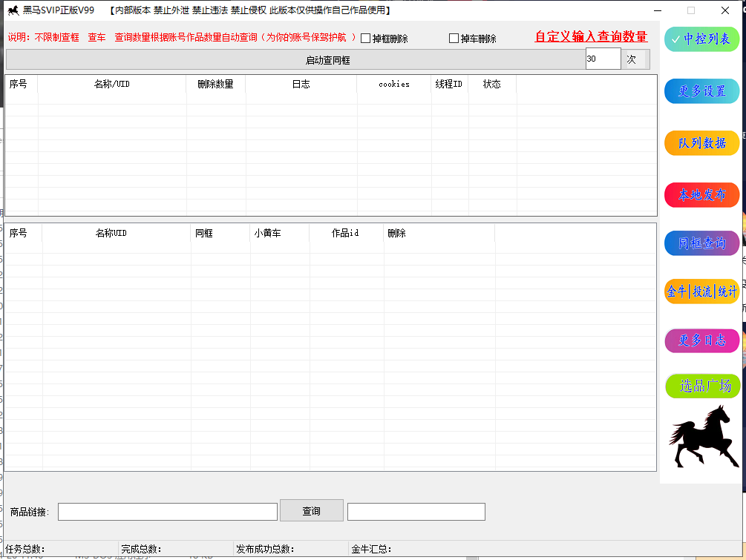Screen dimensions: 746x560
Task: Focus the 商品链接 input field
Action: (x=167, y=512)
